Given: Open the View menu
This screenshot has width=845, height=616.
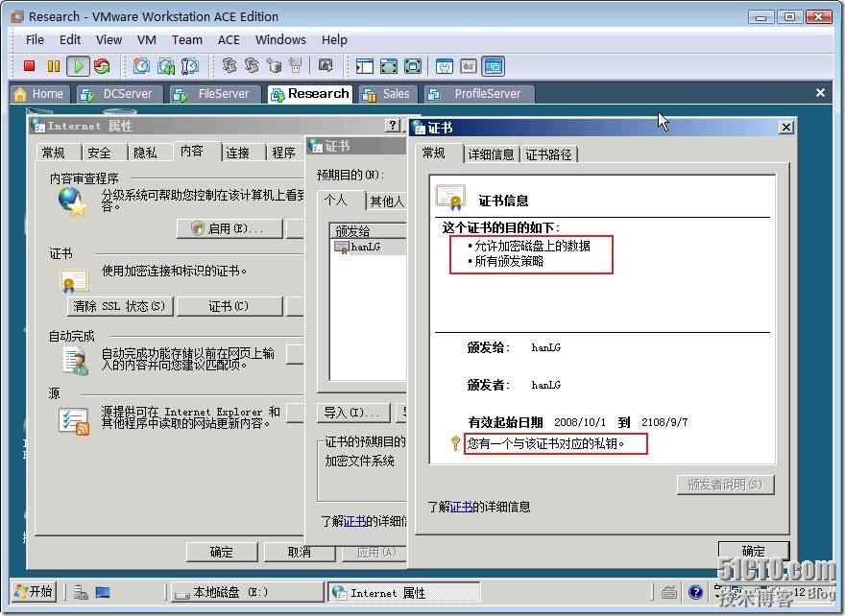Looking at the screenshot, I should (x=109, y=40).
